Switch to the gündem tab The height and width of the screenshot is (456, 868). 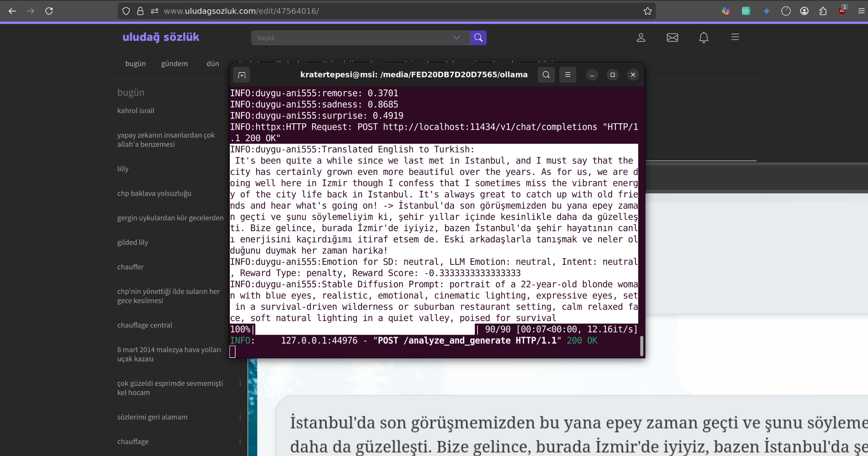(x=174, y=64)
